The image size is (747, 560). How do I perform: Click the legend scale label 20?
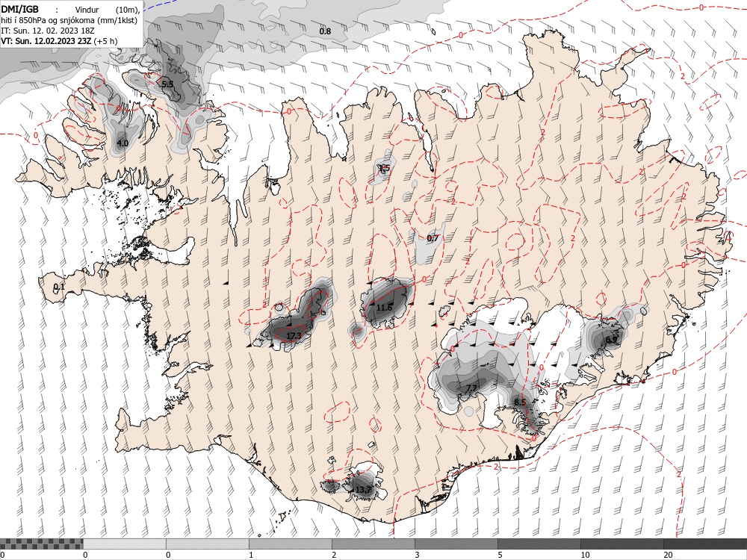pyautogui.click(x=668, y=555)
